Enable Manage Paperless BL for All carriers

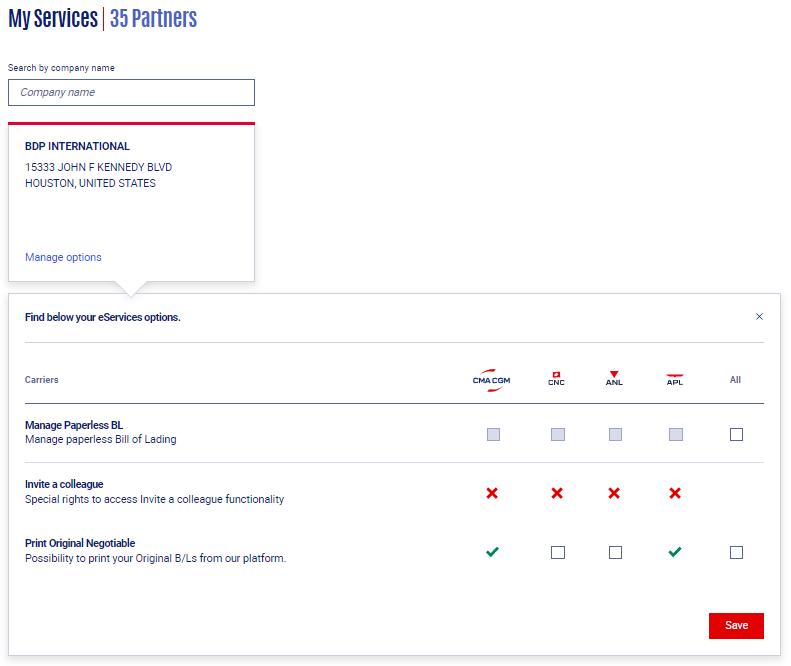(x=736, y=434)
